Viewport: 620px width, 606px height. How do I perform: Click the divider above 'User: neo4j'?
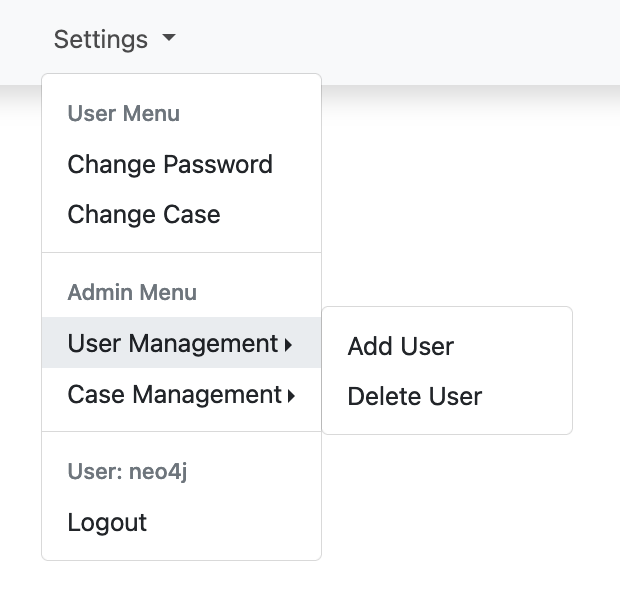pyautogui.click(x=181, y=432)
